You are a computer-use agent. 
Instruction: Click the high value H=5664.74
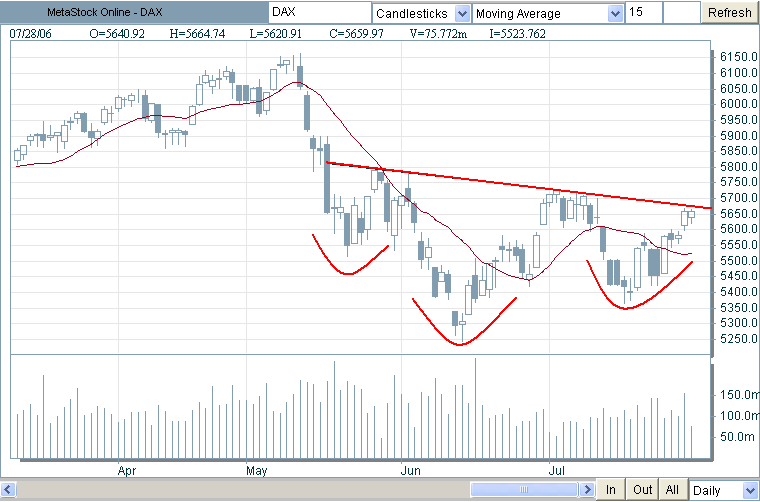pos(197,34)
